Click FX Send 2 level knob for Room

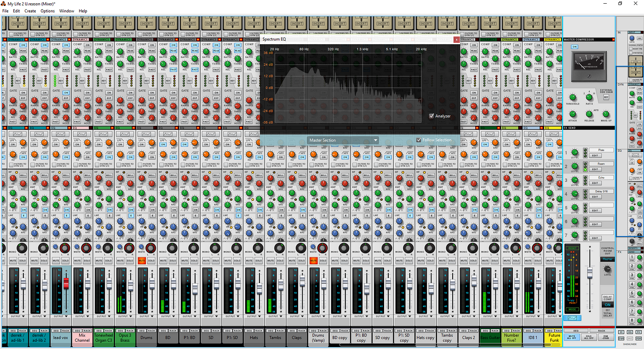[x=575, y=166]
